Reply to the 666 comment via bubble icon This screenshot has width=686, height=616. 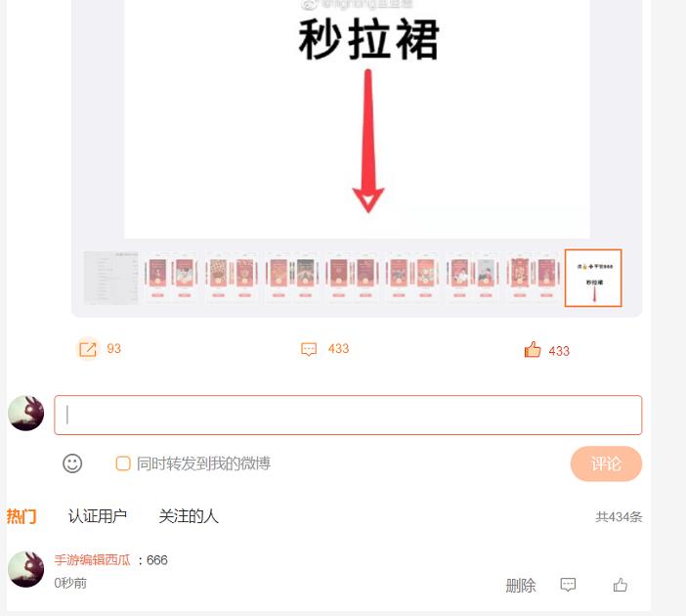click(x=568, y=585)
